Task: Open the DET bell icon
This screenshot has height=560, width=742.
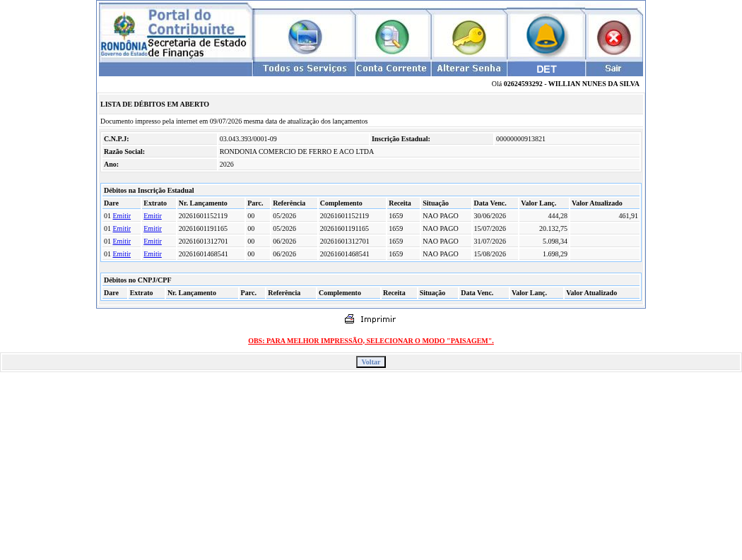Action: [x=546, y=35]
